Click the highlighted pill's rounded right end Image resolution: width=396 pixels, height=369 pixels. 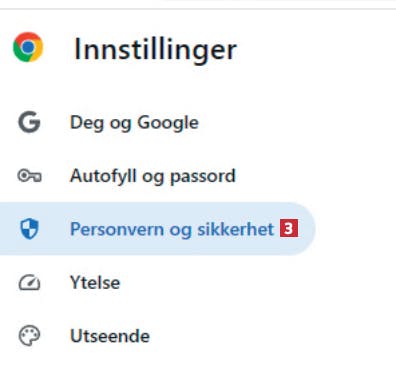coord(305,229)
